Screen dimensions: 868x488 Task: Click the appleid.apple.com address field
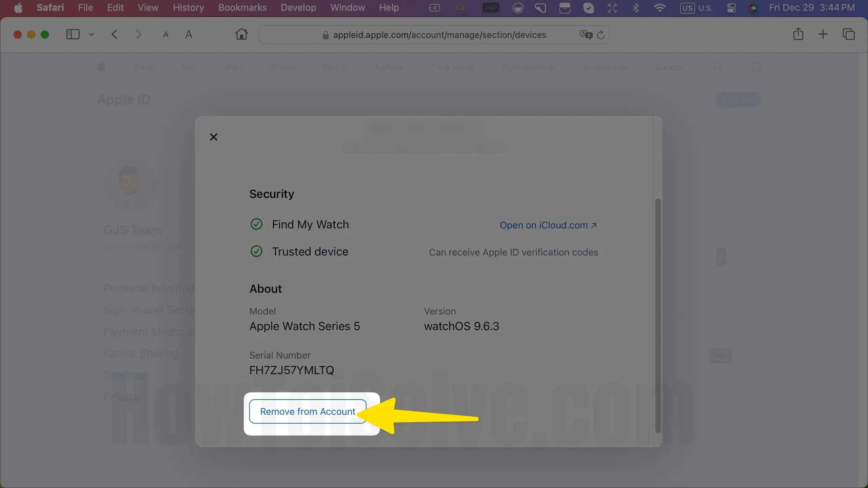439,35
